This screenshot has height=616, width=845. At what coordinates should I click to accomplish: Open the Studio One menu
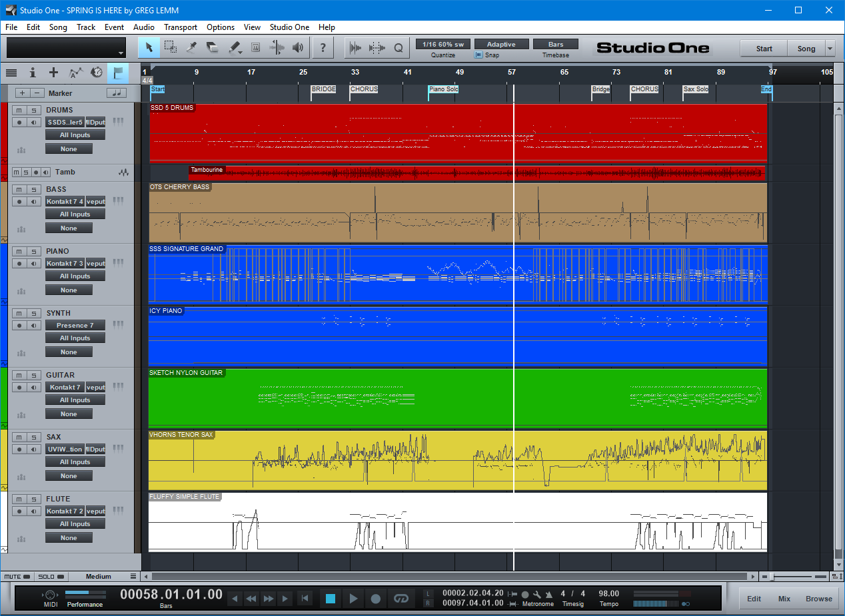coord(289,27)
